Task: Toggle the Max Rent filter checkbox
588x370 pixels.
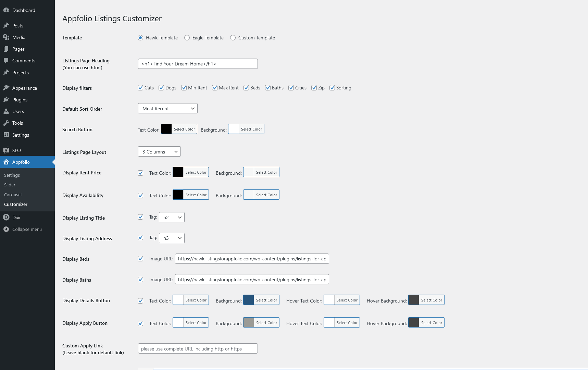Action: 215,88
